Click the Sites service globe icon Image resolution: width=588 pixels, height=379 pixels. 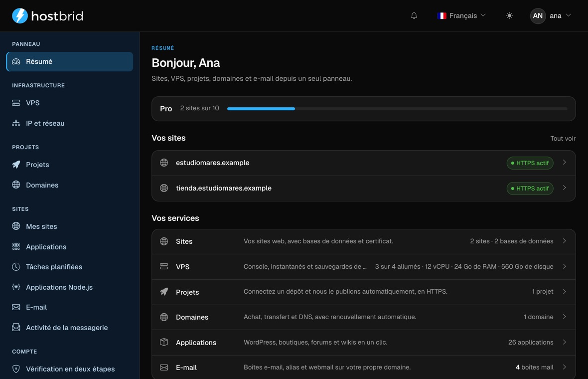(x=164, y=241)
